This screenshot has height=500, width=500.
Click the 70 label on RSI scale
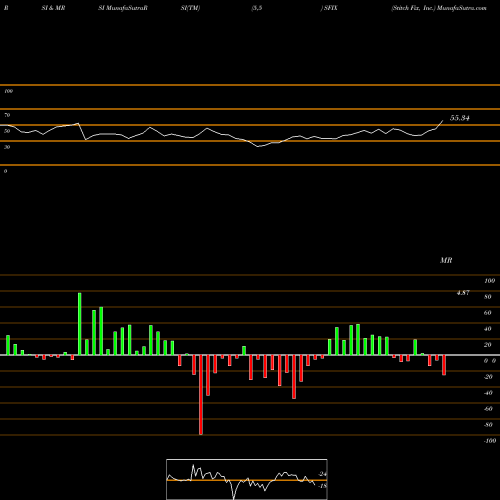click(x=7, y=115)
